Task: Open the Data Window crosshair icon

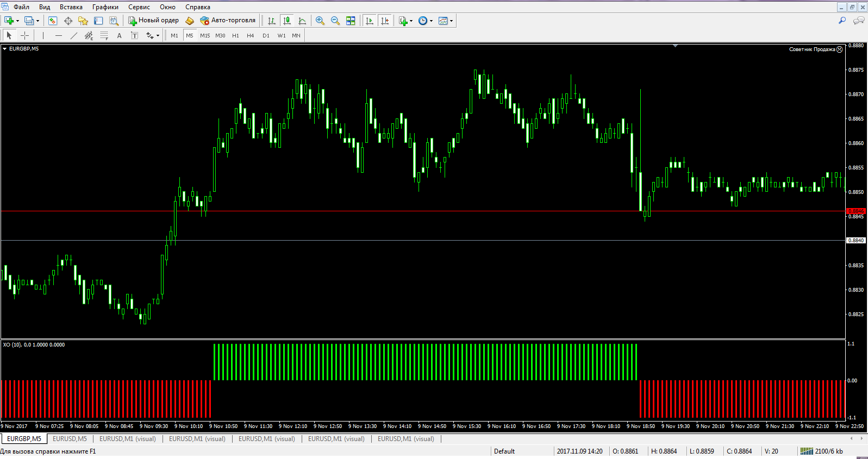Action: [x=68, y=21]
